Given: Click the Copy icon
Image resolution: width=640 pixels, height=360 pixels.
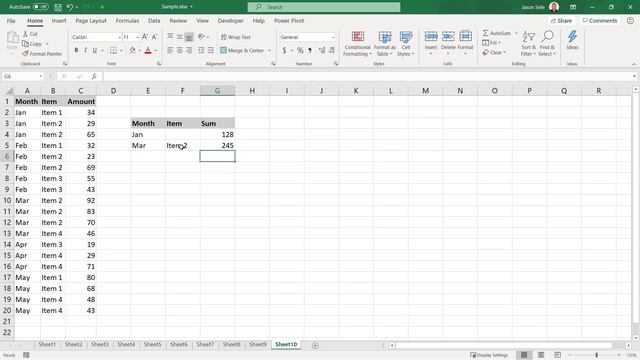Looking at the screenshot, I should 26,44.
